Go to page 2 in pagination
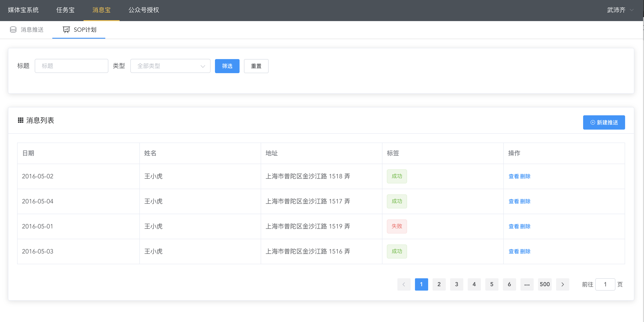Viewport: 644px width, 322px height. pos(439,284)
